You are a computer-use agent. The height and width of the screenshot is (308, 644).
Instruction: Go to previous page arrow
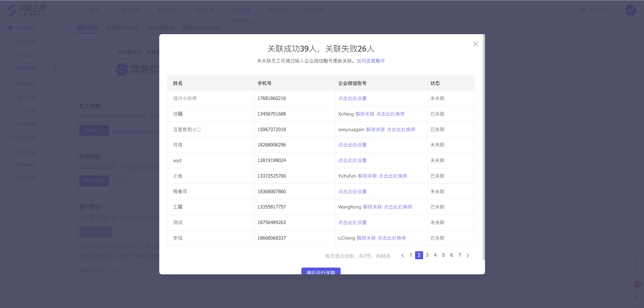[x=403, y=255]
